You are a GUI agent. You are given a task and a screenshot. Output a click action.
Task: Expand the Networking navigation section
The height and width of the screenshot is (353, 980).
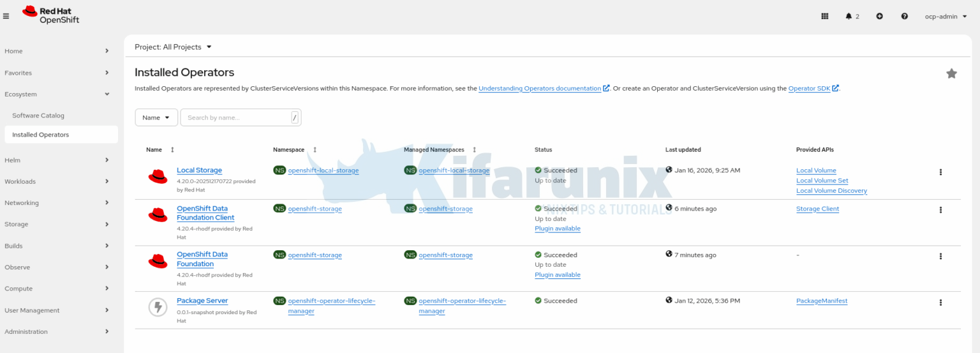(57, 203)
